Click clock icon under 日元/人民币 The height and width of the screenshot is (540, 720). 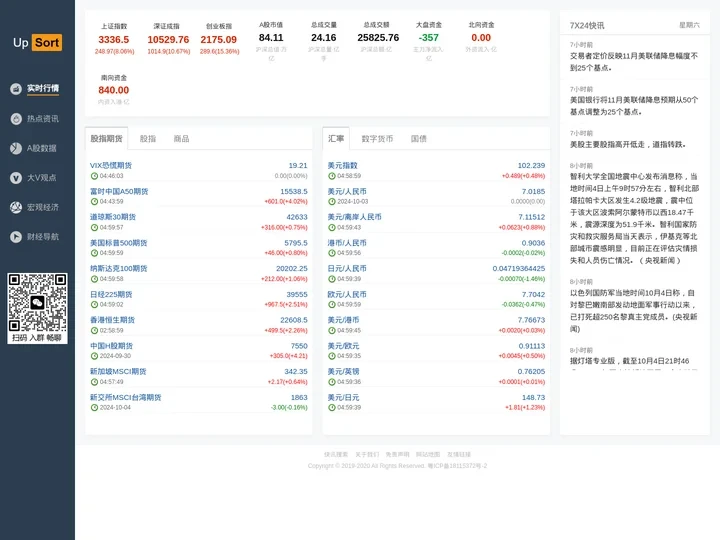[332, 279]
